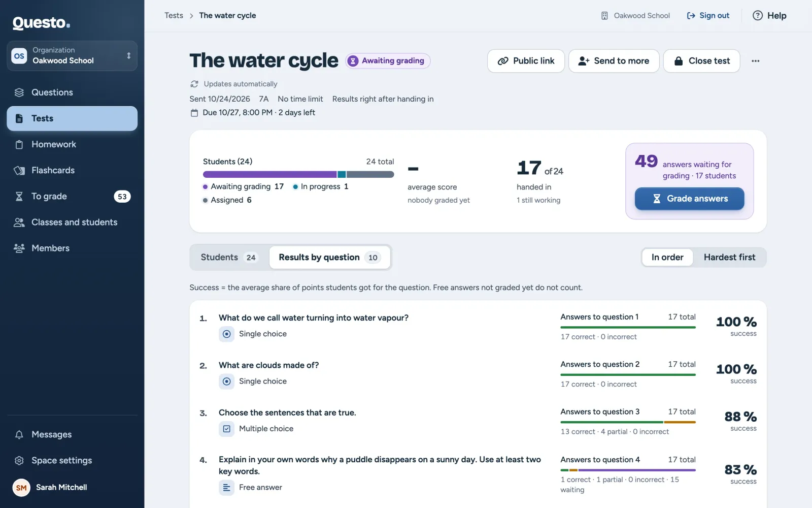Navigate to Members in the sidebar
This screenshot has height=508, width=812.
pyautogui.click(x=72, y=248)
